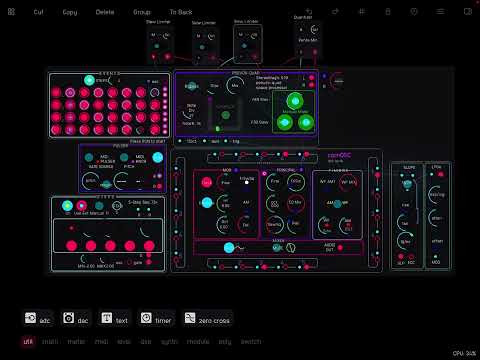Toggle the top green button in reverb module
Image resolution: width=480 pixels, height=360 pixels.
pyautogui.click(x=295, y=101)
